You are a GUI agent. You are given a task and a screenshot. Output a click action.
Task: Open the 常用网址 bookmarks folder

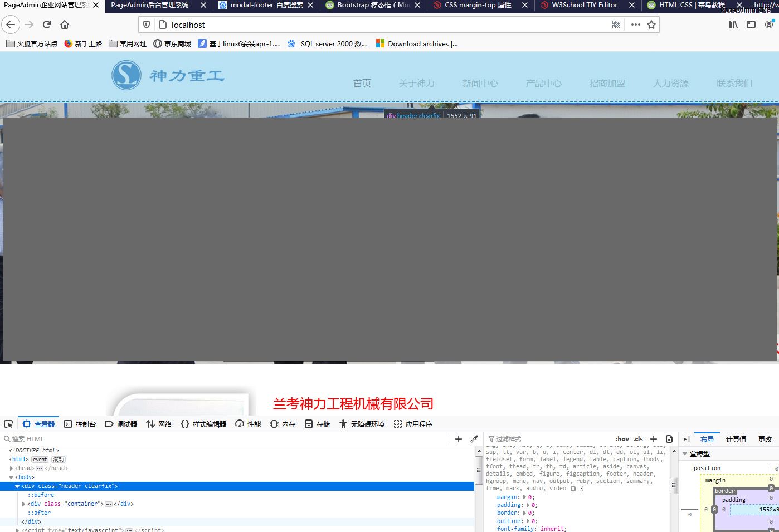[128, 43]
